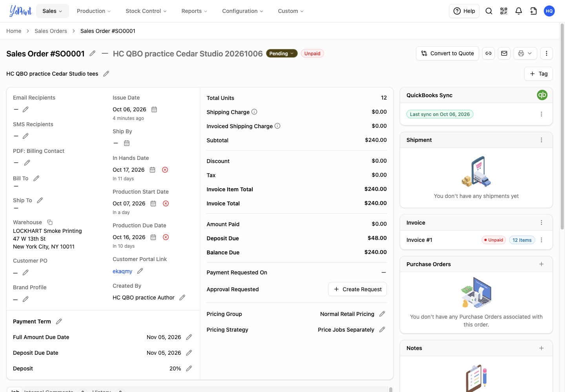Click the HQ user avatar

(x=549, y=11)
